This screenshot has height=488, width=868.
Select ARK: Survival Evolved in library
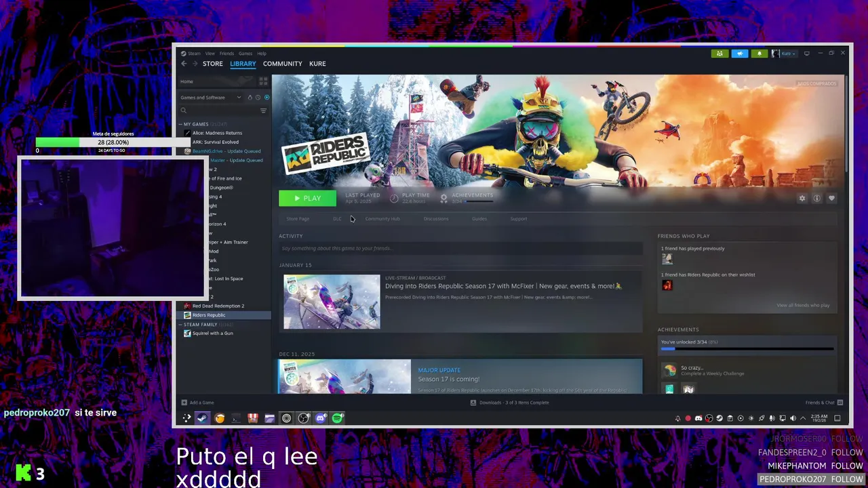point(216,142)
